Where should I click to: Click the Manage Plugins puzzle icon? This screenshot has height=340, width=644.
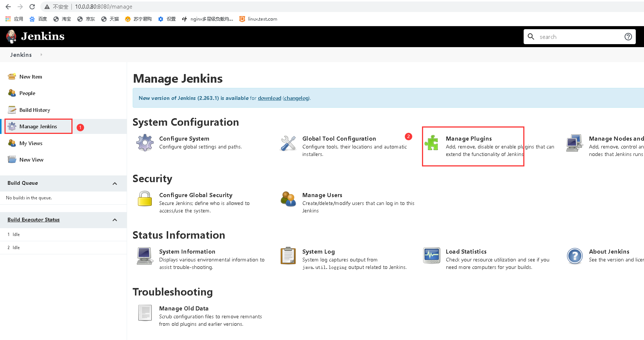pos(432,143)
